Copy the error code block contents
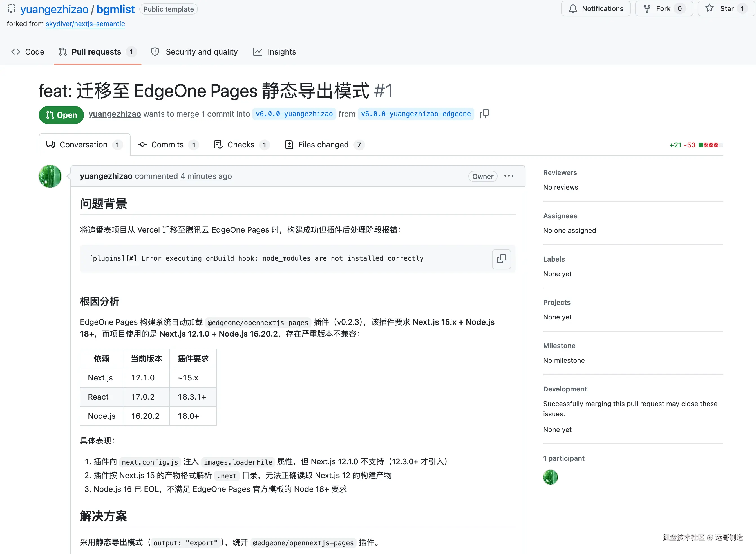Screen dimensions: 756x554 (x=501, y=259)
